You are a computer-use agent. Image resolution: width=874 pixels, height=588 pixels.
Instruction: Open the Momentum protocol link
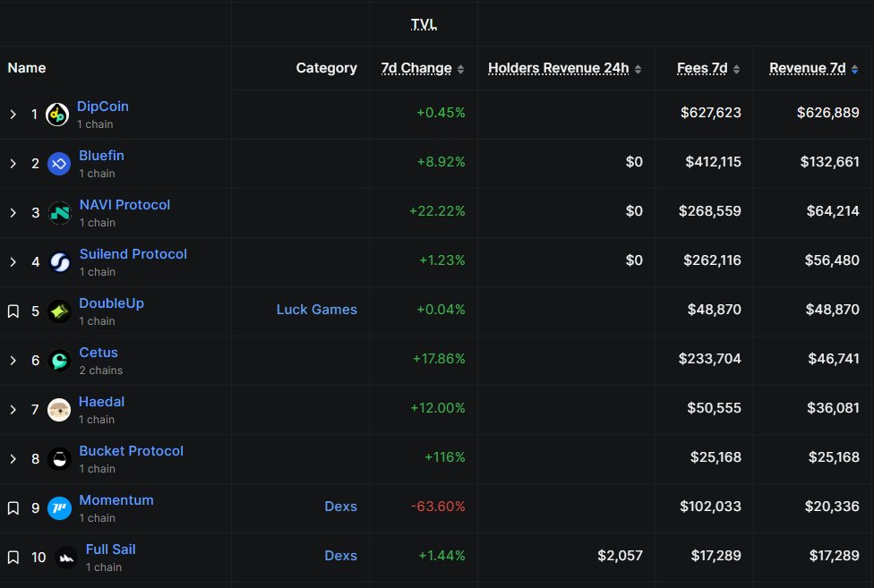click(116, 500)
